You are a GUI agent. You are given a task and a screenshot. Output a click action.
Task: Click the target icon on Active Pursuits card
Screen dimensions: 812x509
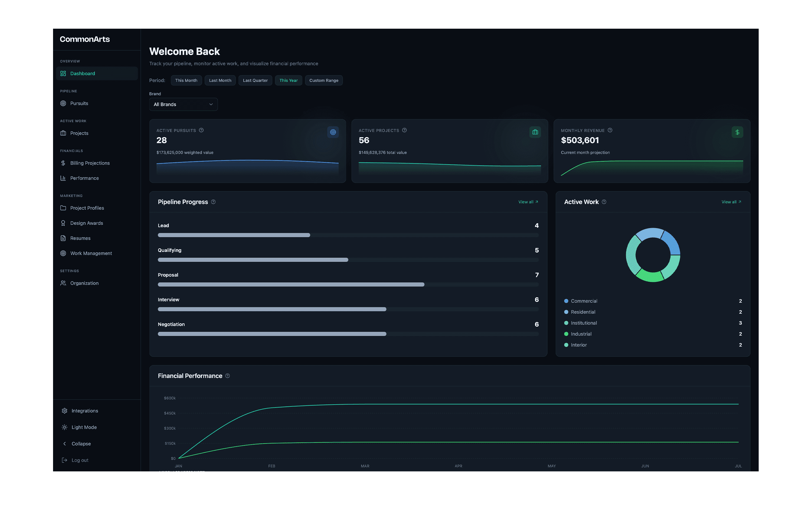pyautogui.click(x=333, y=132)
